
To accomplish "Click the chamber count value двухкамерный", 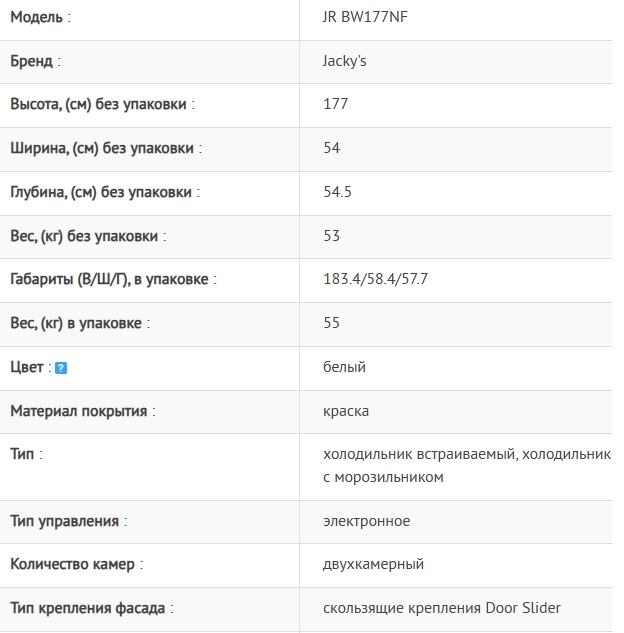I will click(374, 564).
